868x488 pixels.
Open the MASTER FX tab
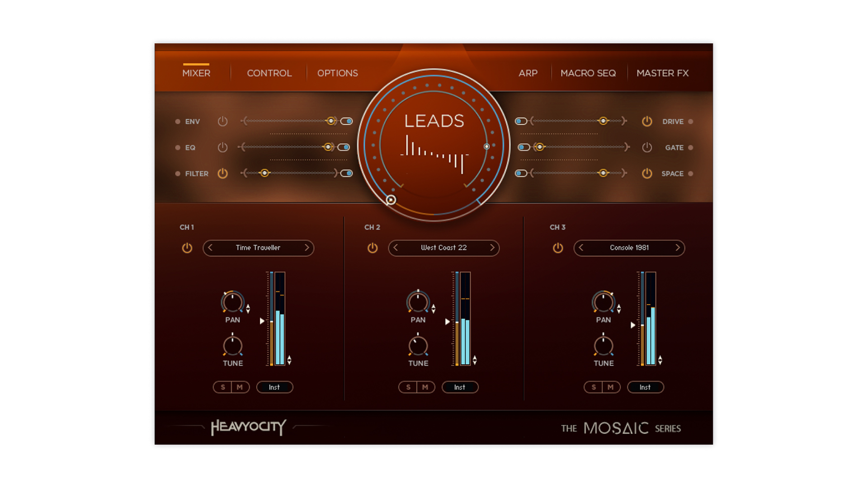(662, 73)
